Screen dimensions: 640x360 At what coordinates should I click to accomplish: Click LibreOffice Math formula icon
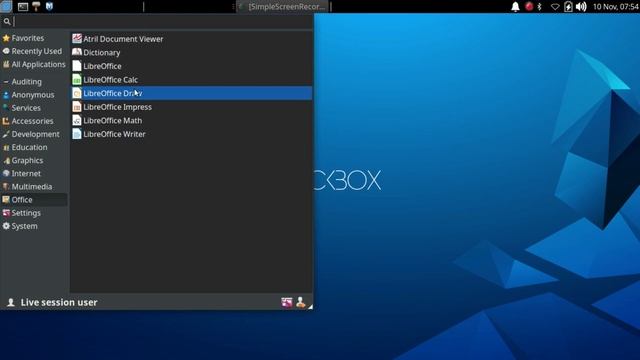tap(77, 120)
